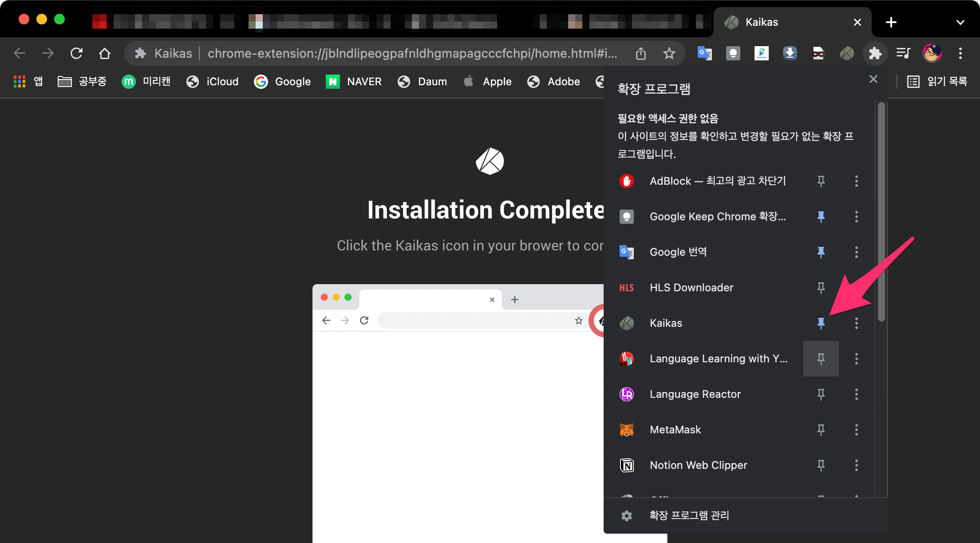
Task: Open the 공부중 bookmarks folder
Action: coord(83,82)
